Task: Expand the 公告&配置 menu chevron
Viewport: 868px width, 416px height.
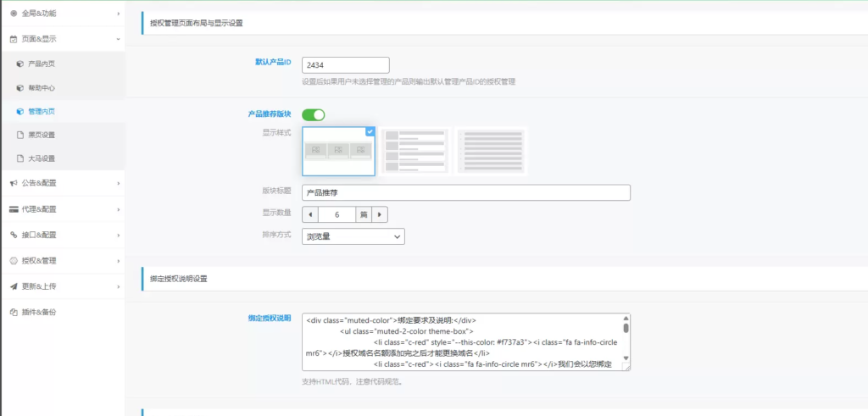Action: [119, 183]
